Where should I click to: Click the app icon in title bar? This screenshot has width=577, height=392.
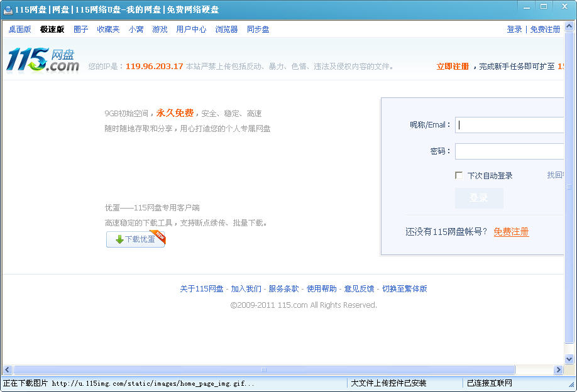(8, 10)
